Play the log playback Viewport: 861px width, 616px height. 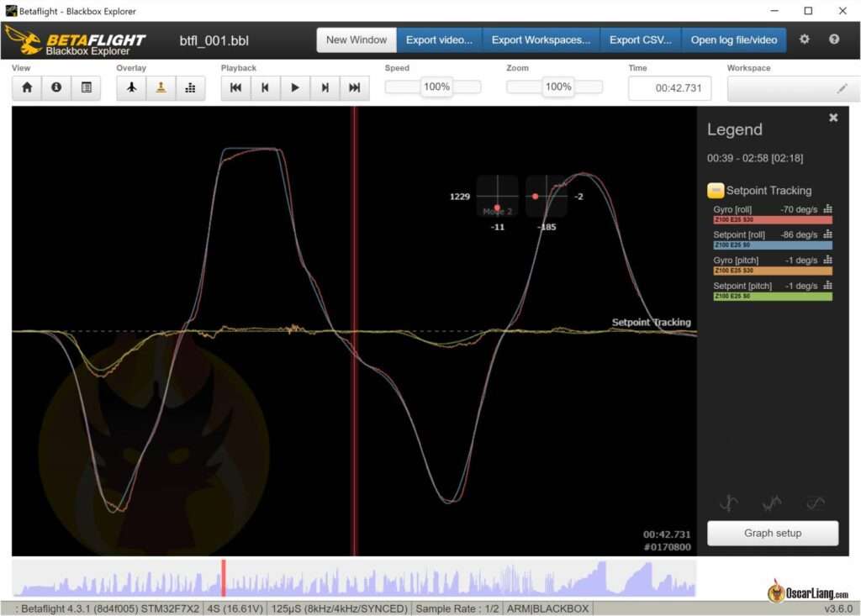click(x=295, y=88)
